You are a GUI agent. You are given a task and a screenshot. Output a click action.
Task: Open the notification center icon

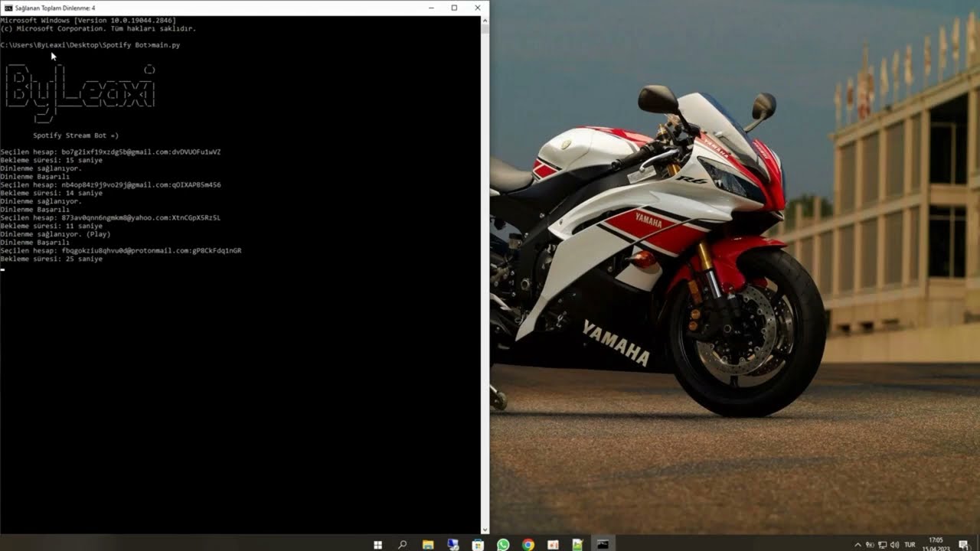click(964, 545)
